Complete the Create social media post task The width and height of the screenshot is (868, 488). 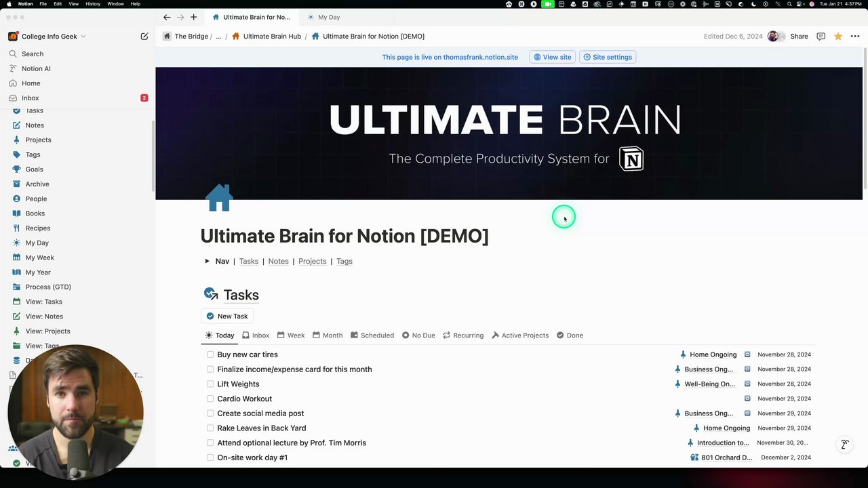[210, 413]
